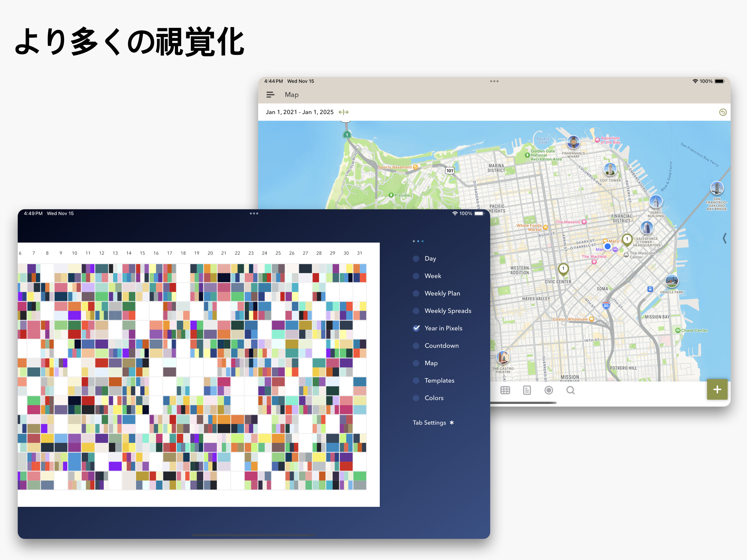The width and height of the screenshot is (747, 560).
Task: Open the calendar grid tab icon
Action: point(505,390)
